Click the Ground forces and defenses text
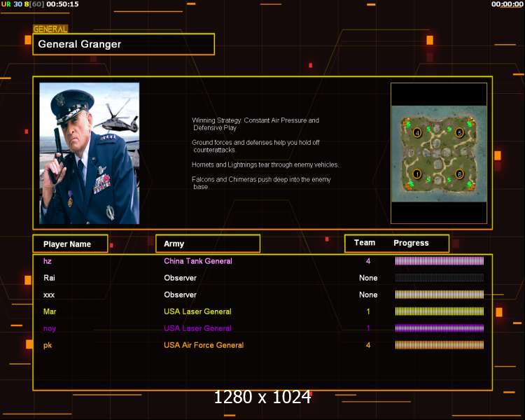 point(255,146)
